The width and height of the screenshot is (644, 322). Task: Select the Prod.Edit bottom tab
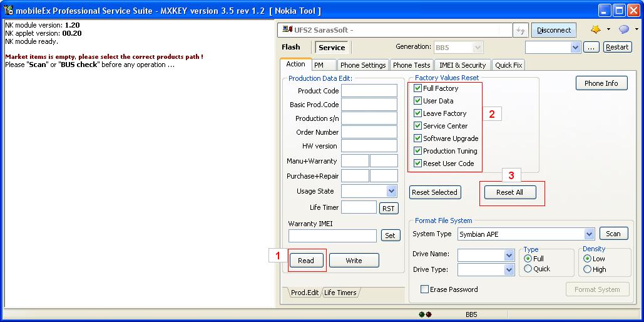305,293
